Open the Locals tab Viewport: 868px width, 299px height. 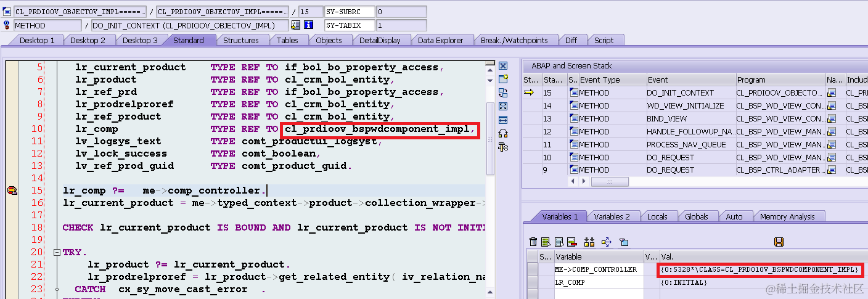[x=657, y=216]
